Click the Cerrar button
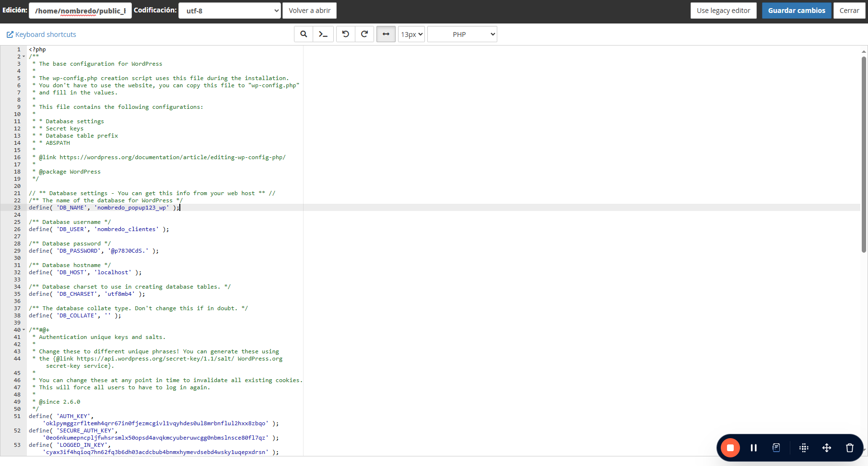 (x=849, y=11)
